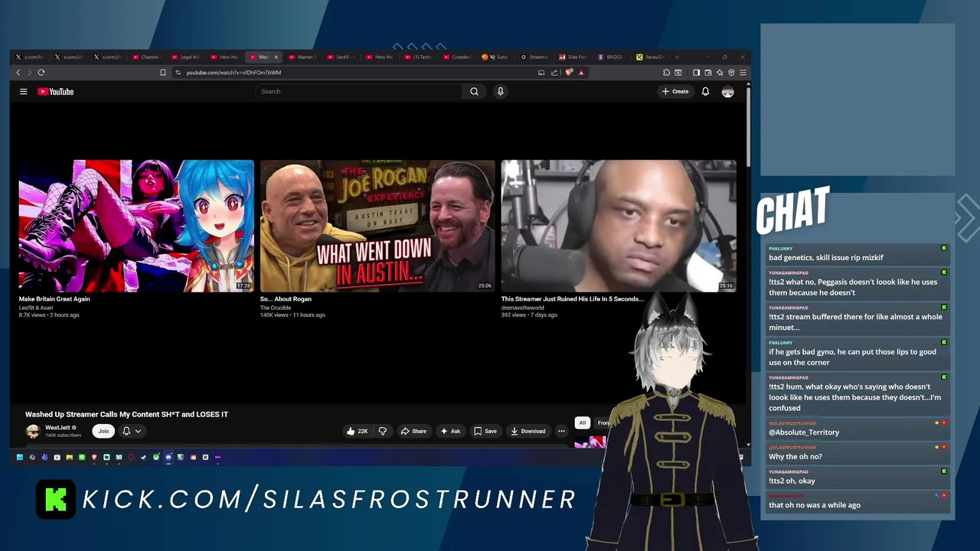980x551 pixels.
Task: Dislike the WestJett video
Action: tap(383, 431)
